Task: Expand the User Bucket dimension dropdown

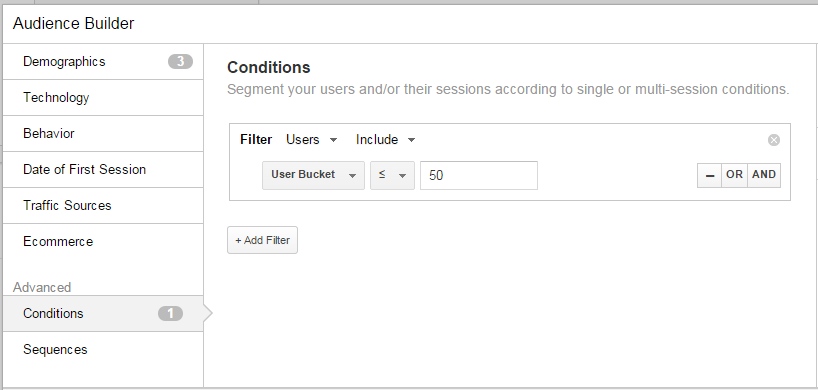Action: click(x=313, y=175)
